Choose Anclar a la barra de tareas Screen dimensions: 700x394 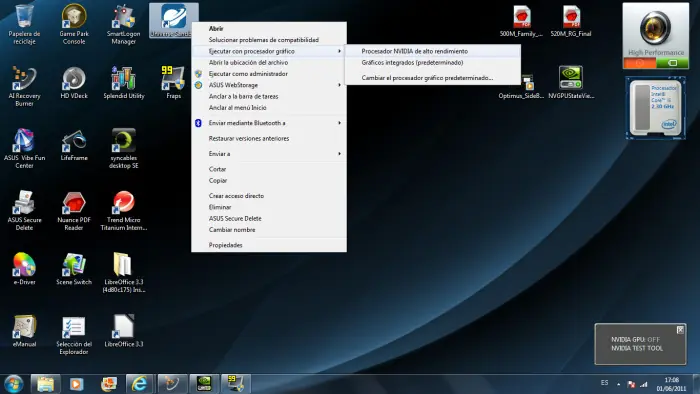coord(269,96)
